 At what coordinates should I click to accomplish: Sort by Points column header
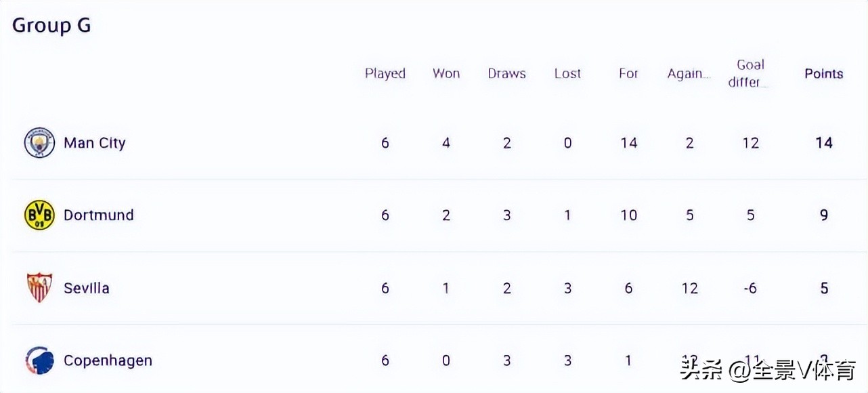(823, 74)
